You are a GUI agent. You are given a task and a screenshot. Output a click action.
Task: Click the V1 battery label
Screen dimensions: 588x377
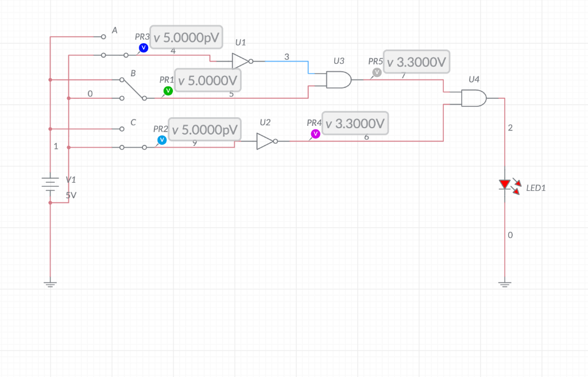coord(71,180)
